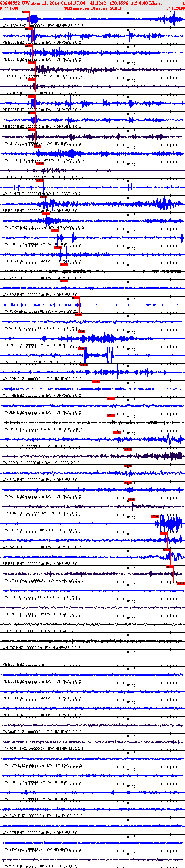Select the "CC NORM BHZ" station label
The image size is (185, 868).
pyautogui.click(x=15, y=177)
